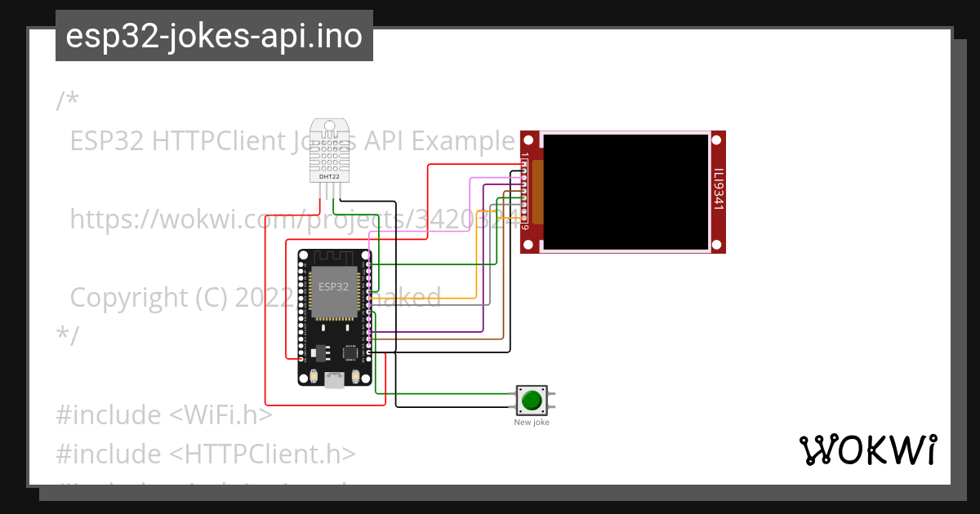Select the ESP32 chip shield labeled ESP32
980x514 pixels.
[333, 287]
